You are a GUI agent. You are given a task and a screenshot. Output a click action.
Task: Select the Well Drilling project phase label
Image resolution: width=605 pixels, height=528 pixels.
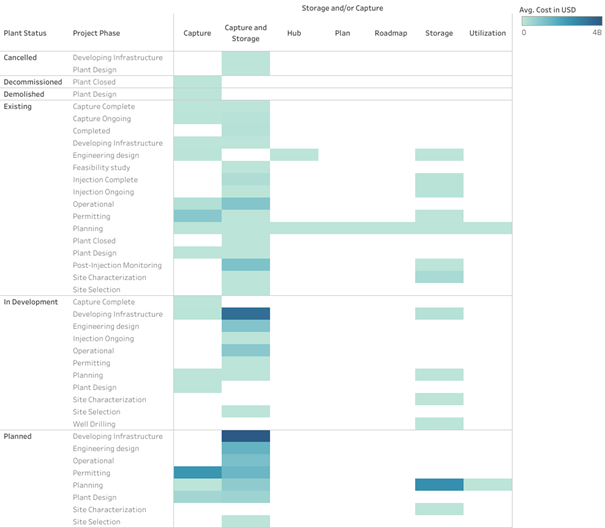click(96, 424)
